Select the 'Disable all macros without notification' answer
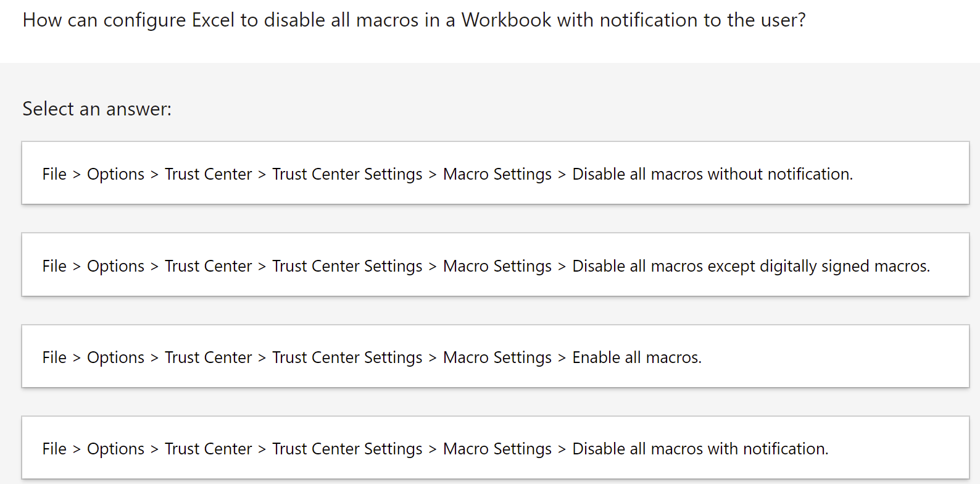 point(496,173)
